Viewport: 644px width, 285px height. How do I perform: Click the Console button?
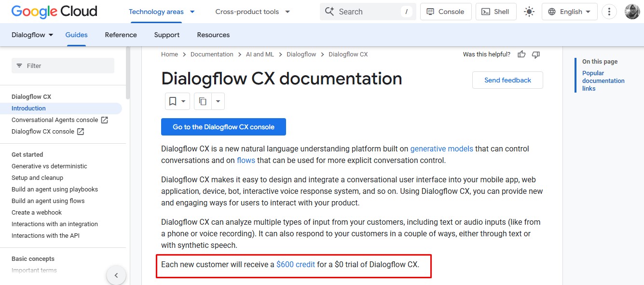click(x=446, y=12)
